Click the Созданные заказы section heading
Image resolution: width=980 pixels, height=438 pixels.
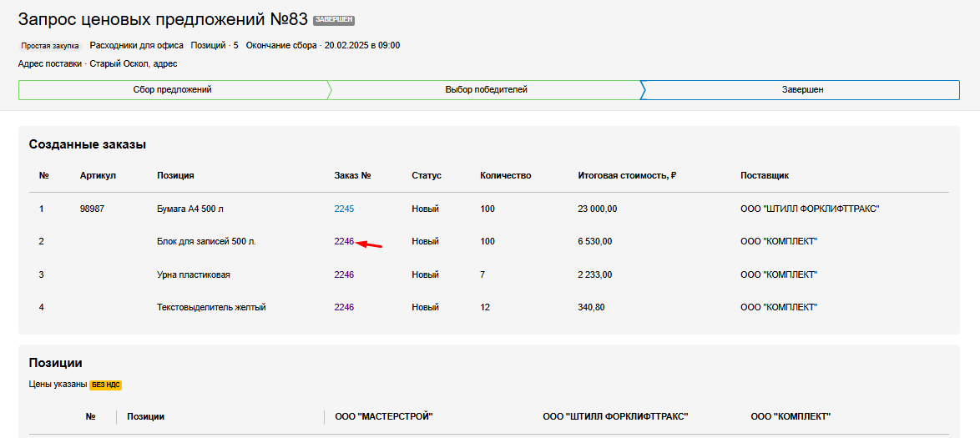pyautogui.click(x=88, y=144)
